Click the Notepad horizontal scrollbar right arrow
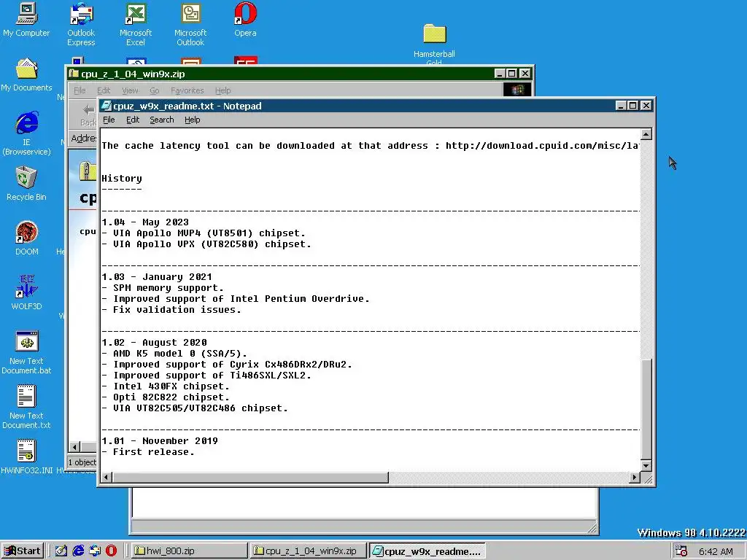The image size is (747, 560). click(x=635, y=477)
